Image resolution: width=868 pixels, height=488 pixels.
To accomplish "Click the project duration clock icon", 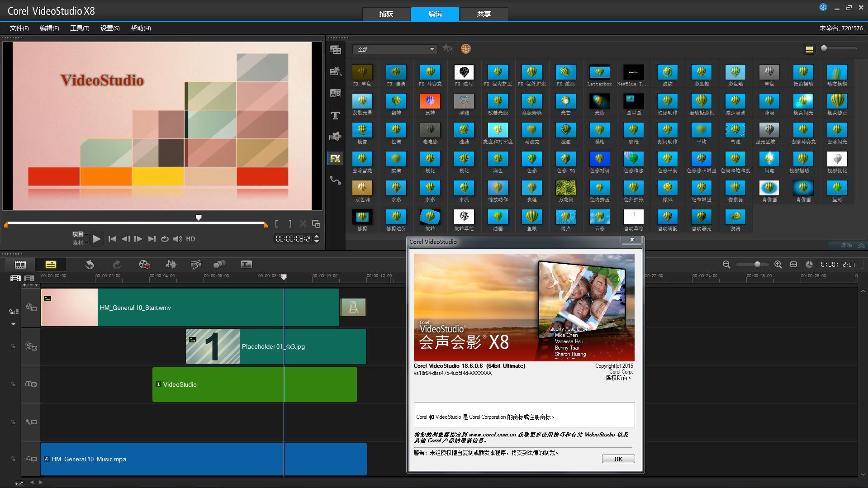I will click(809, 265).
